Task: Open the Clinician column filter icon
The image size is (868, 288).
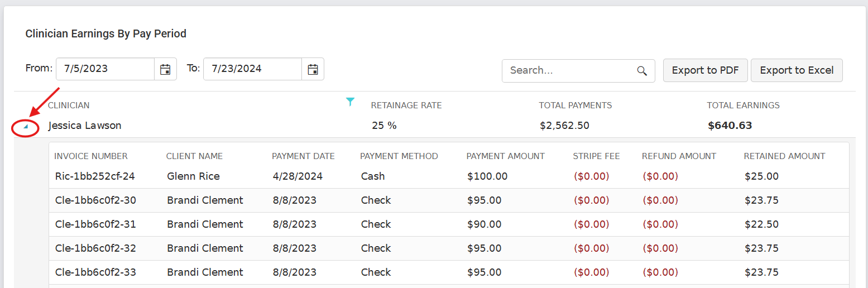Action: click(350, 102)
